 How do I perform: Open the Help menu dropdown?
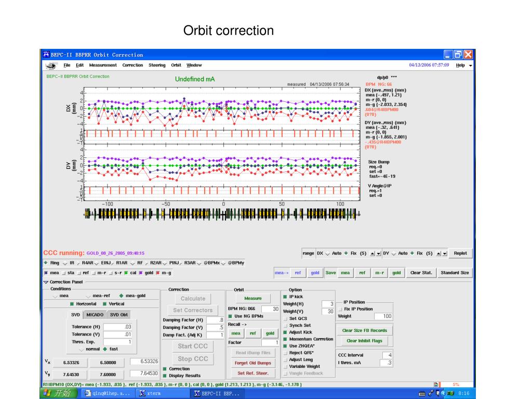click(x=463, y=65)
